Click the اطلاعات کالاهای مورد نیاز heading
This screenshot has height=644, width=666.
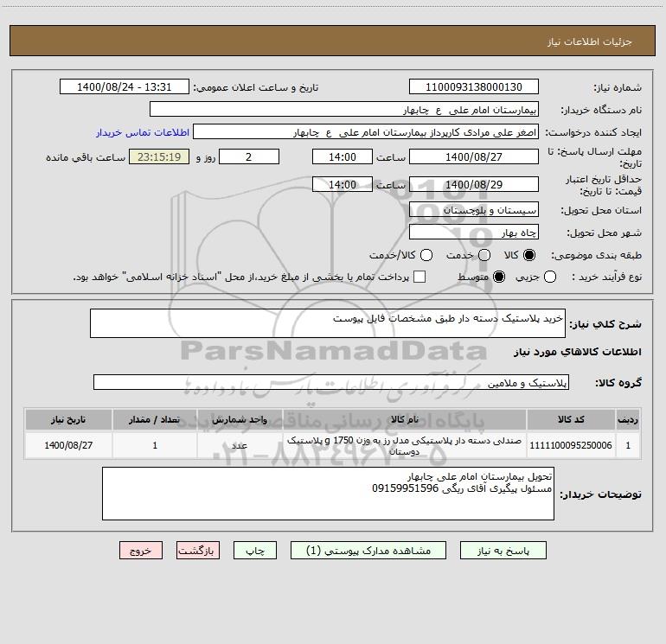578,352
